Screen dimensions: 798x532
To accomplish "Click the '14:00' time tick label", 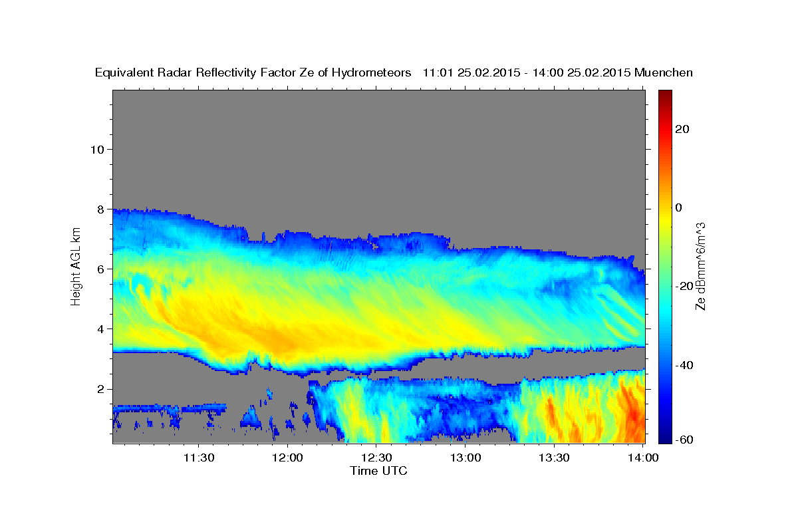I will coord(643,458).
